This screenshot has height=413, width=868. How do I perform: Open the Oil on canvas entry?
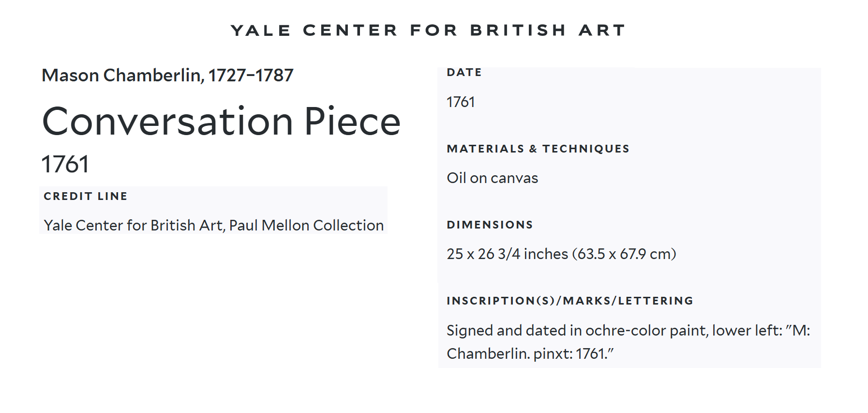click(492, 178)
